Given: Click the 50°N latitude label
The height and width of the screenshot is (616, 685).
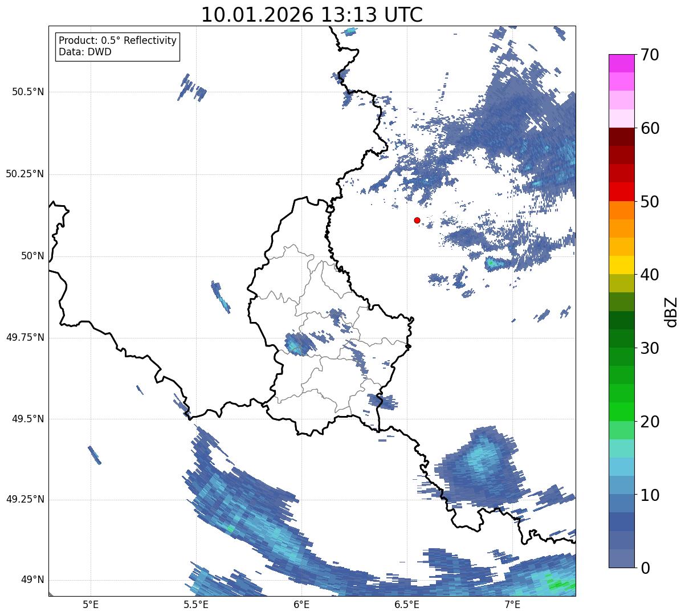Looking at the screenshot, I should [32, 256].
